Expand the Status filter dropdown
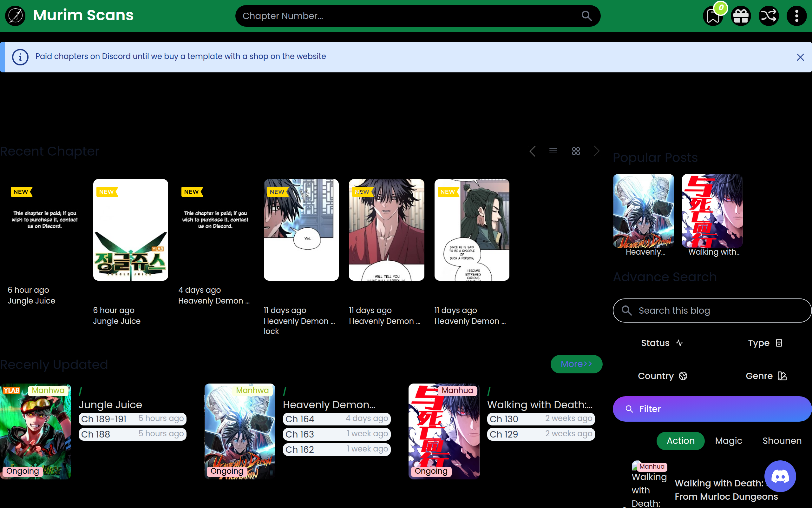812x508 pixels. tap(662, 343)
